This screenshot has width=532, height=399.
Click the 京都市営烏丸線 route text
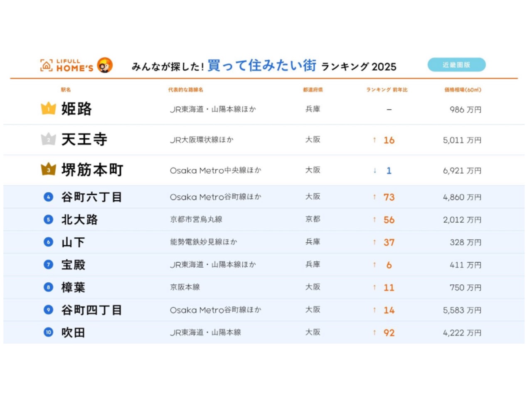pyautogui.click(x=196, y=219)
